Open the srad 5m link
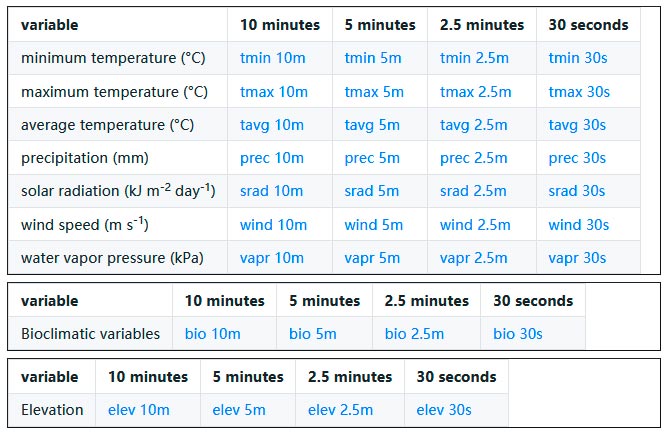The height and width of the screenshot is (433, 666). (372, 191)
